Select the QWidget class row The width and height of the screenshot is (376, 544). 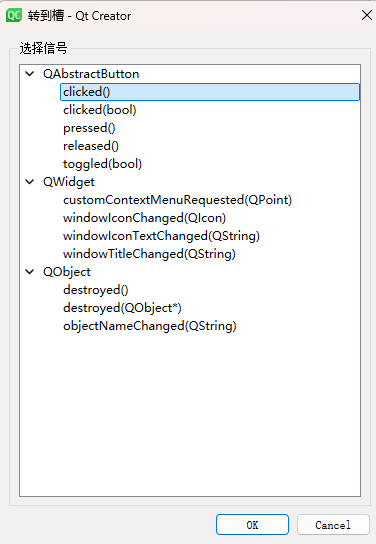(x=69, y=182)
